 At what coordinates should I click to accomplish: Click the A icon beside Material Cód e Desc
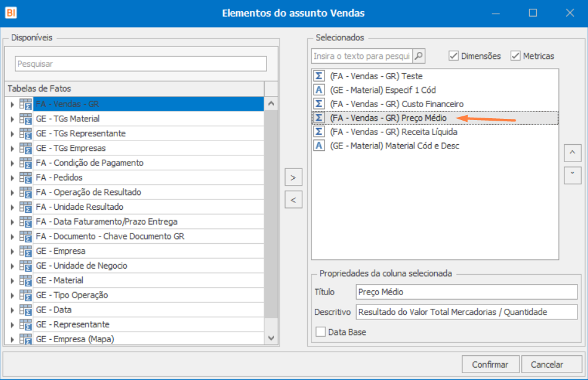point(319,145)
